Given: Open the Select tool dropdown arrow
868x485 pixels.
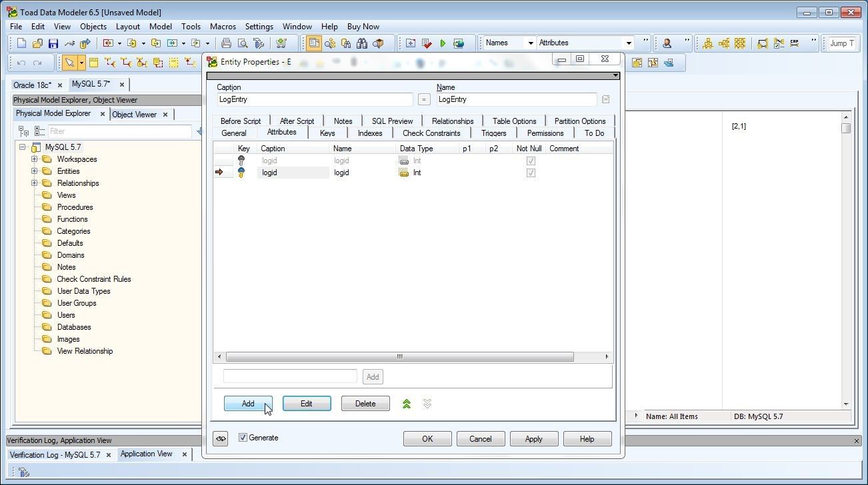Looking at the screenshot, I should [x=81, y=63].
